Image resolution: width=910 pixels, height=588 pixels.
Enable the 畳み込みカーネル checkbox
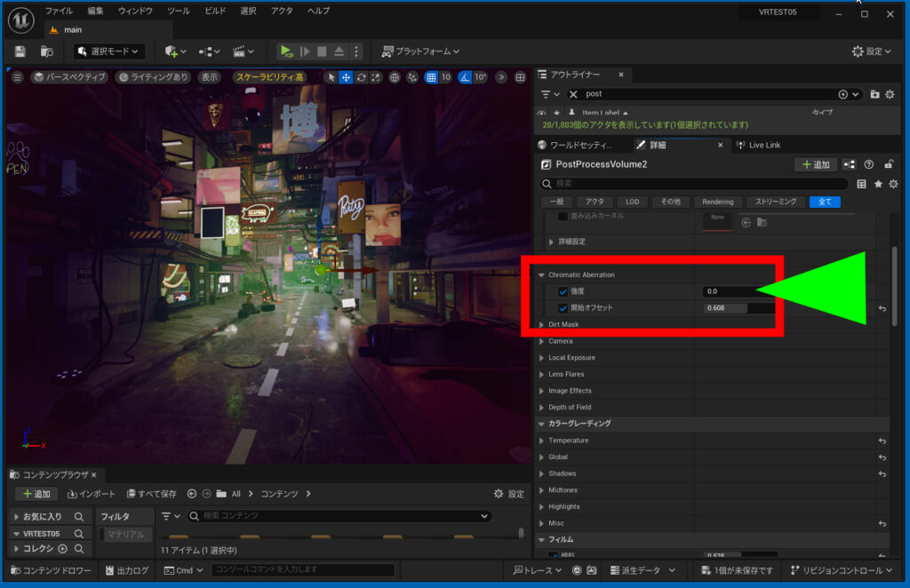(561, 217)
